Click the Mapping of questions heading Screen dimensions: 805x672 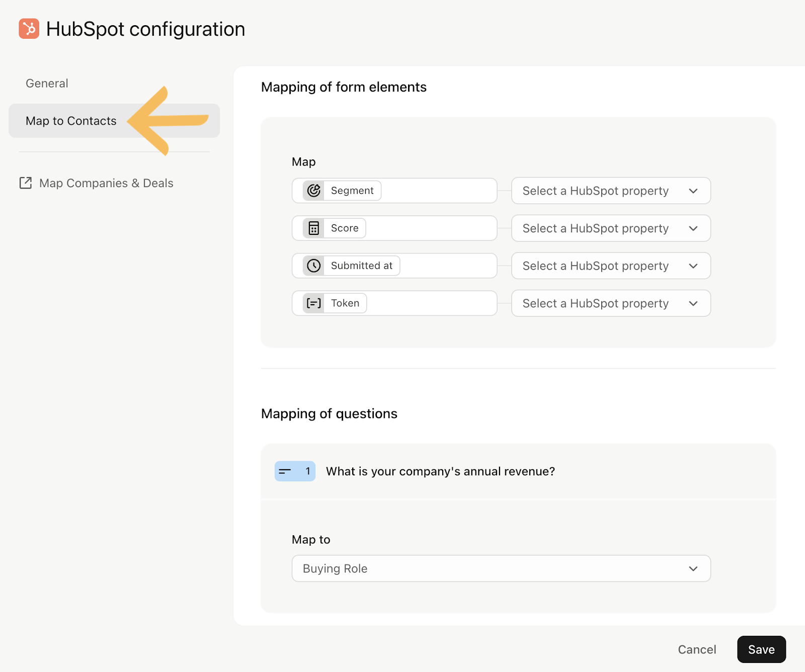tap(329, 413)
